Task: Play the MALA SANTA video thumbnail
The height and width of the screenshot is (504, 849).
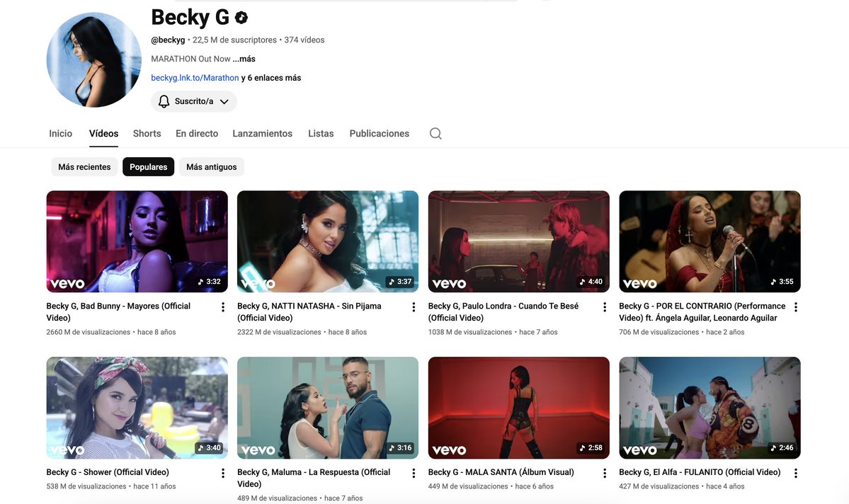Action: pyautogui.click(x=519, y=408)
